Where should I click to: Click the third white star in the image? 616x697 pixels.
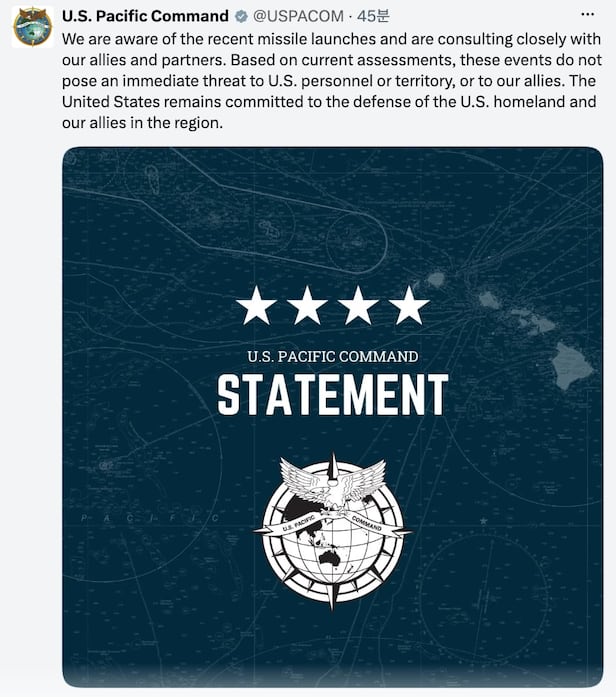pyautogui.click(x=358, y=305)
